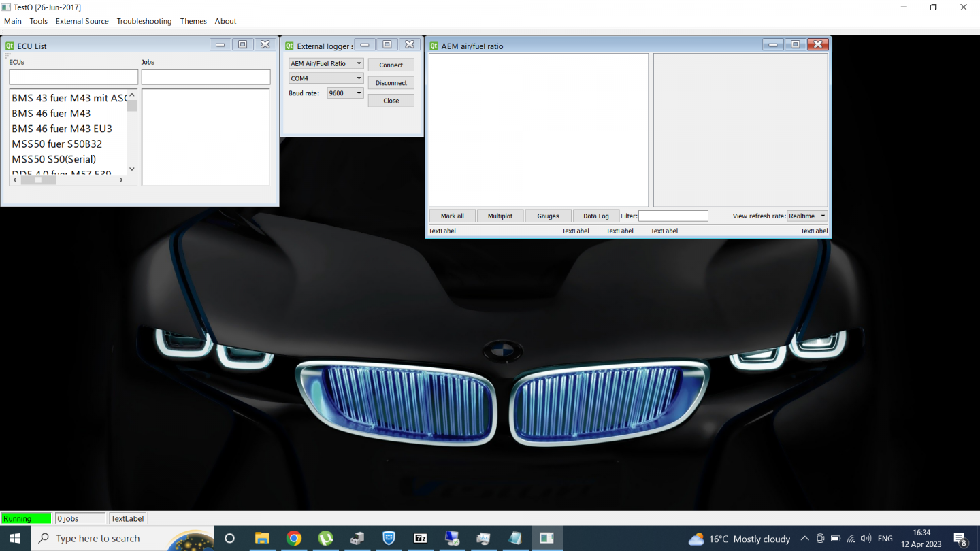The height and width of the screenshot is (551, 980).
Task: Click the Windows taskbar search box
Action: point(122,538)
